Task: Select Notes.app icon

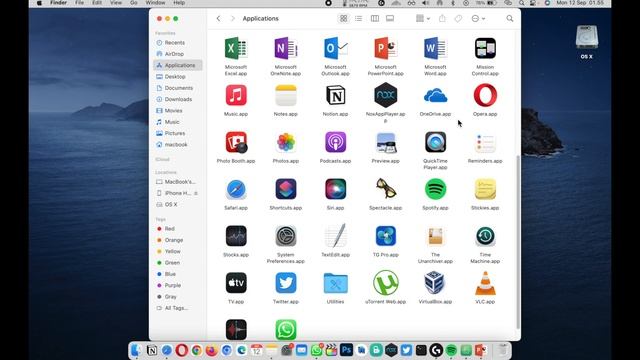Action: [x=286, y=95]
